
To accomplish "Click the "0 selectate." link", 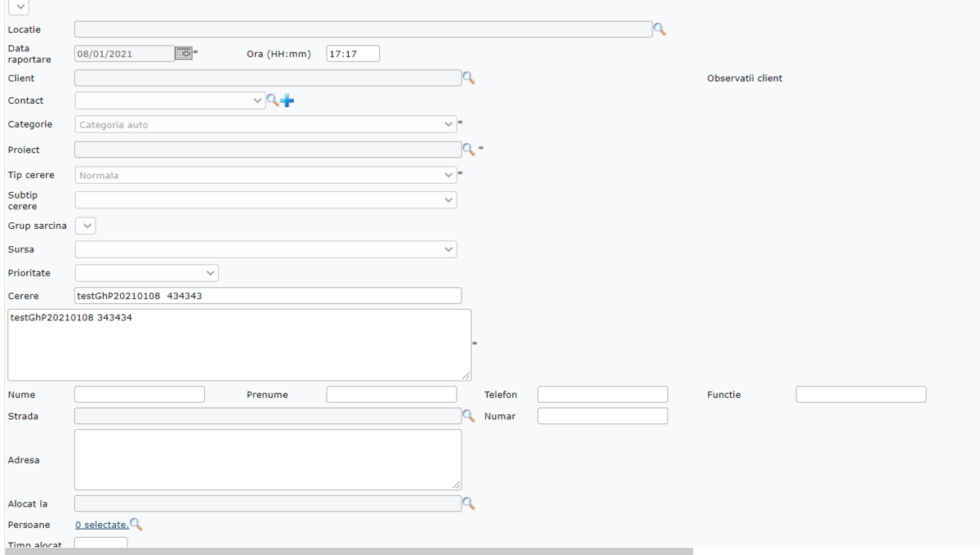I will point(101,525).
